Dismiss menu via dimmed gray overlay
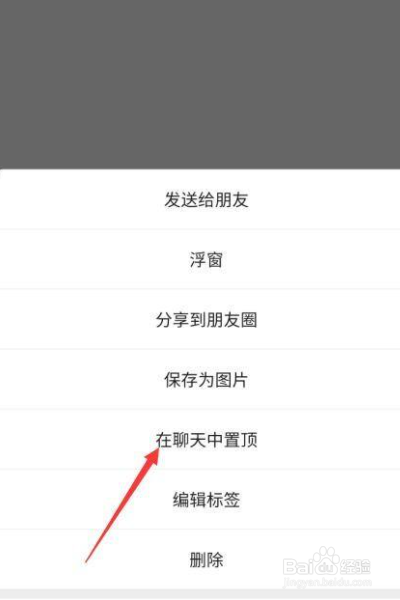Image resolution: width=400 pixels, height=600 pixels. (200, 84)
